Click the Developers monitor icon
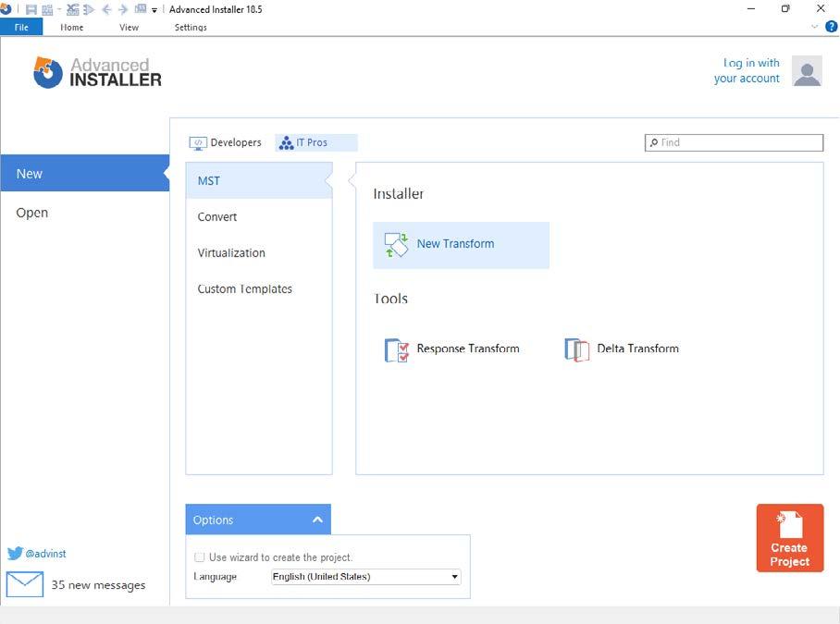840x624 pixels. click(x=198, y=143)
